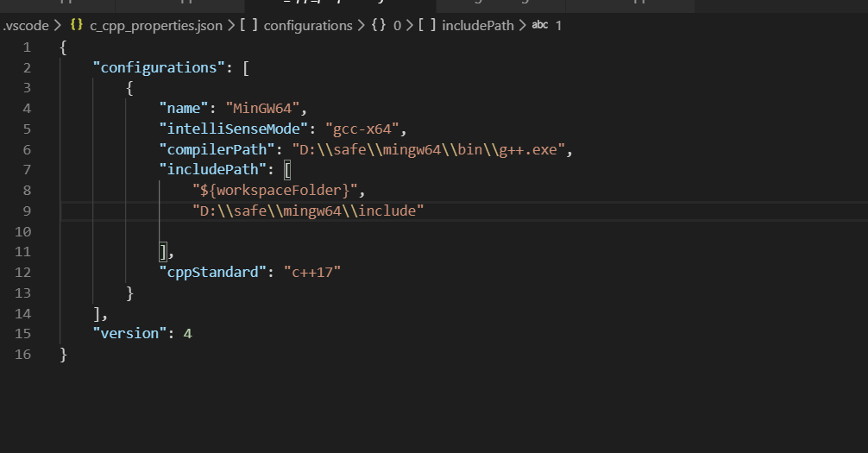Click line number 7 in the gutter

pyautogui.click(x=27, y=170)
